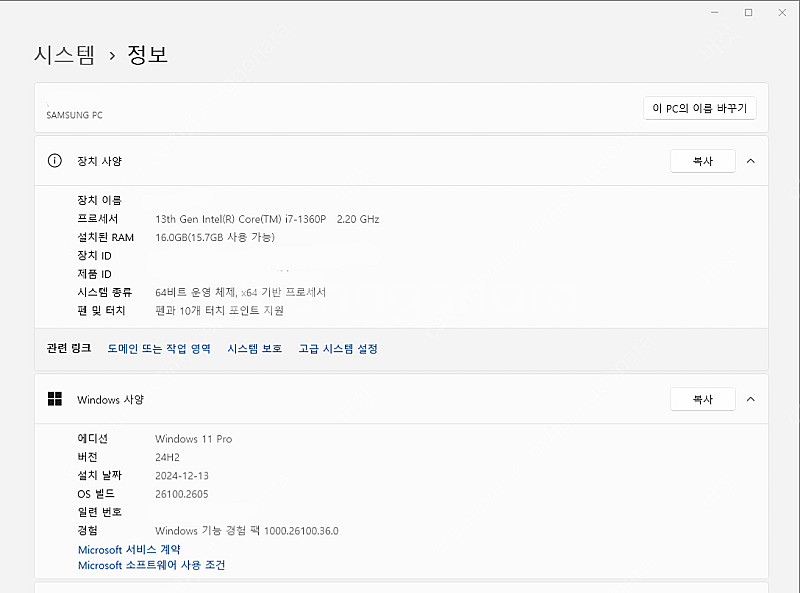This screenshot has height=593, width=800.
Task: Copy device specifications with 복사 button
Action: (x=703, y=161)
